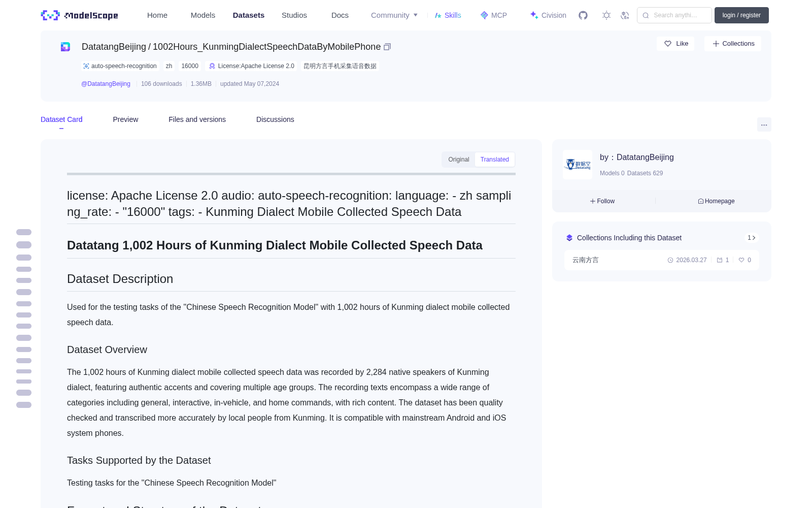Click the house icon beside Homepage

click(x=701, y=201)
